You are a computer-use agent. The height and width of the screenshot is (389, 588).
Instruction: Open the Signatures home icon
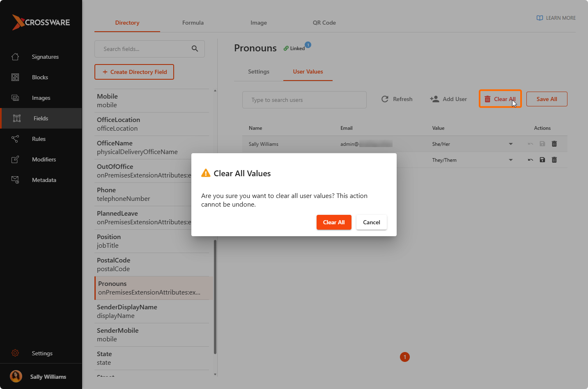tap(15, 57)
